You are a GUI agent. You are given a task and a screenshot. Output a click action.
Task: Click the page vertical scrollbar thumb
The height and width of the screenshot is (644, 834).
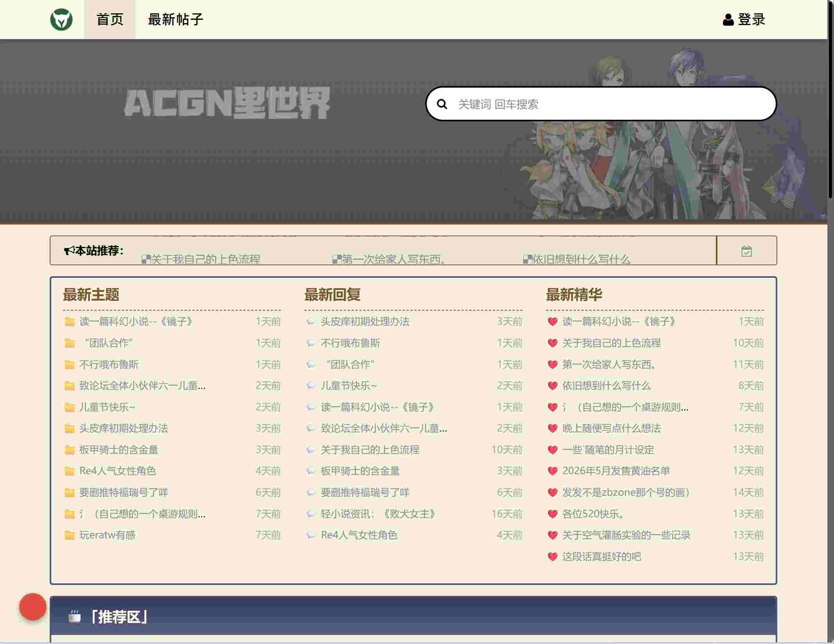point(830,99)
